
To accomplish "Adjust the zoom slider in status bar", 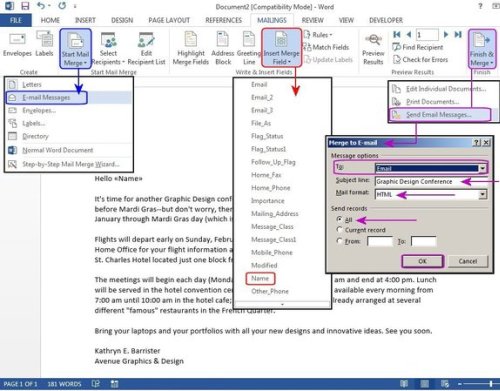I will click(491, 384).
